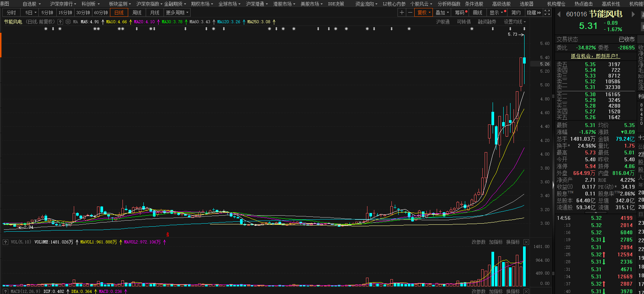Switch chart to 分时 intraday view
Viewport: 644px width, 294px height.
[11, 13]
